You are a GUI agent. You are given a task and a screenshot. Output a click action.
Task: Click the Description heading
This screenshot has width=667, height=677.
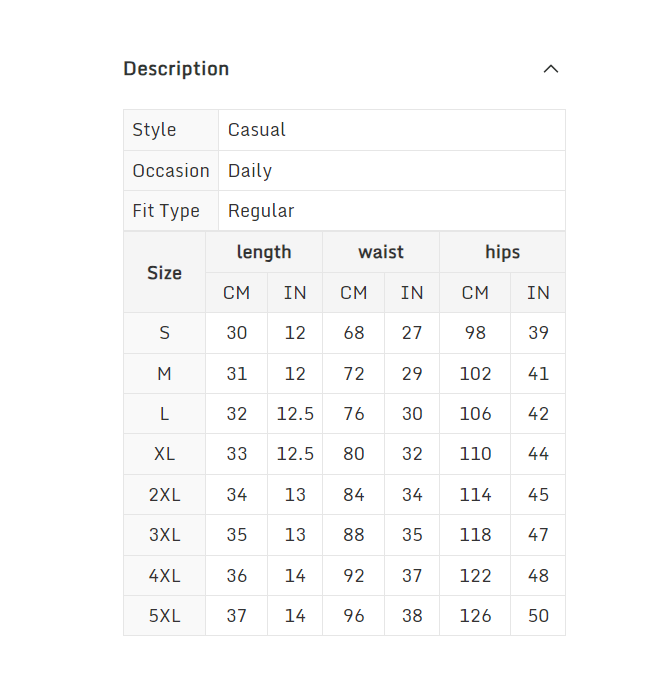pos(176,69)
